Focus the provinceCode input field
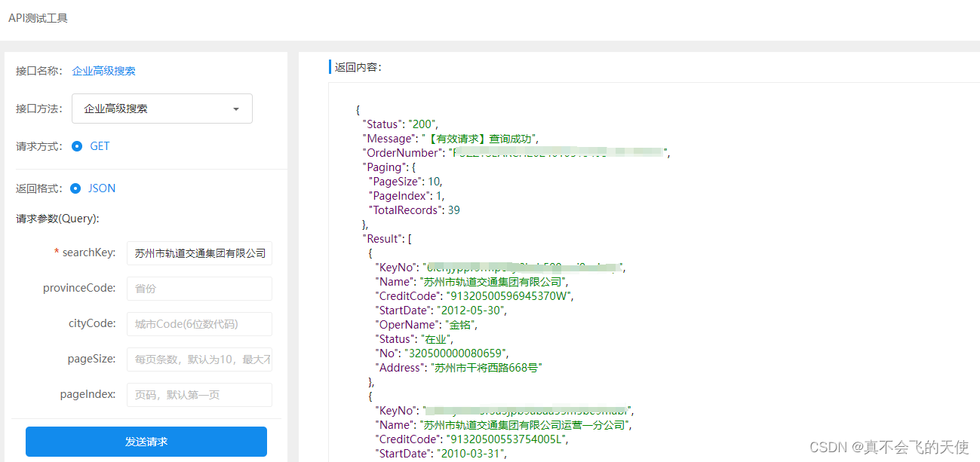 [199, 289]
